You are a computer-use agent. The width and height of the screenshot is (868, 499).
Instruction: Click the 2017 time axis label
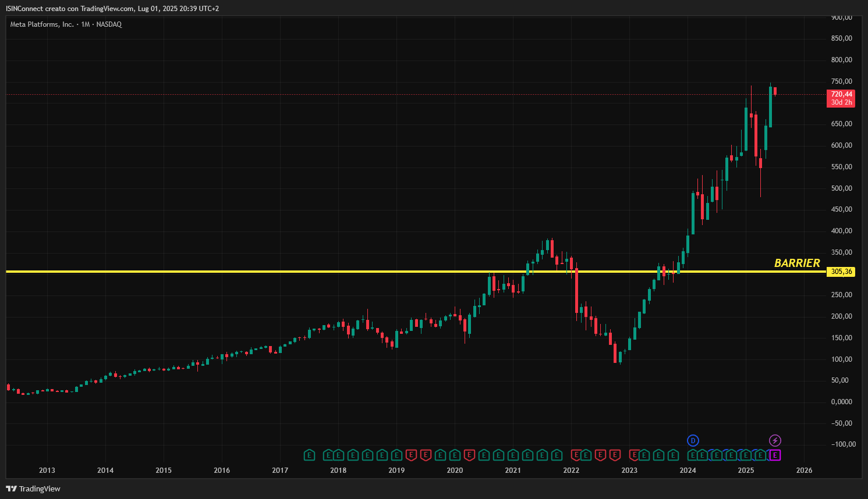(280, 471)
